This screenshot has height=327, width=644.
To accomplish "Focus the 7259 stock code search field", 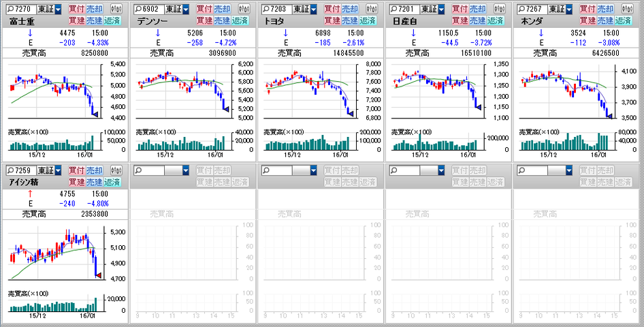I will pyautogui.click(x=21, y=170).
